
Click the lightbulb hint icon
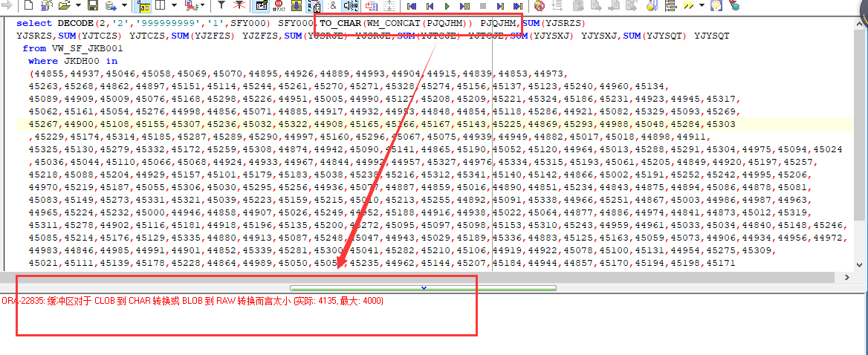(x=716, y=5)
